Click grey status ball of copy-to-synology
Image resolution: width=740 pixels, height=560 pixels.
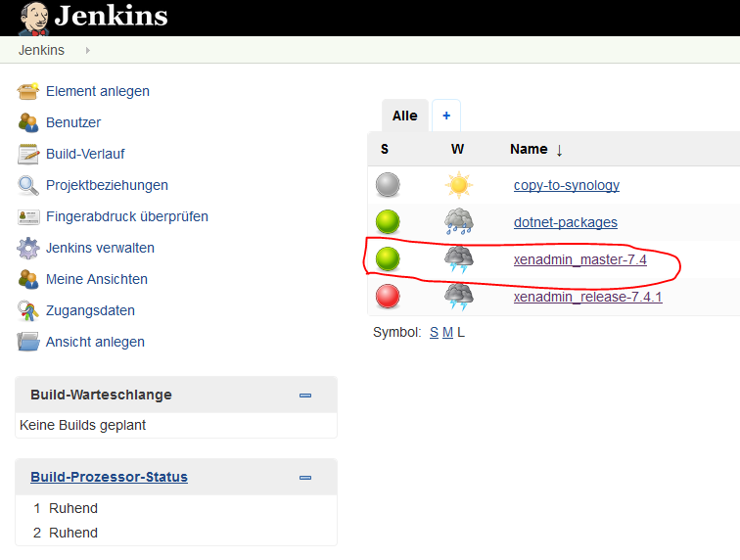388,185
